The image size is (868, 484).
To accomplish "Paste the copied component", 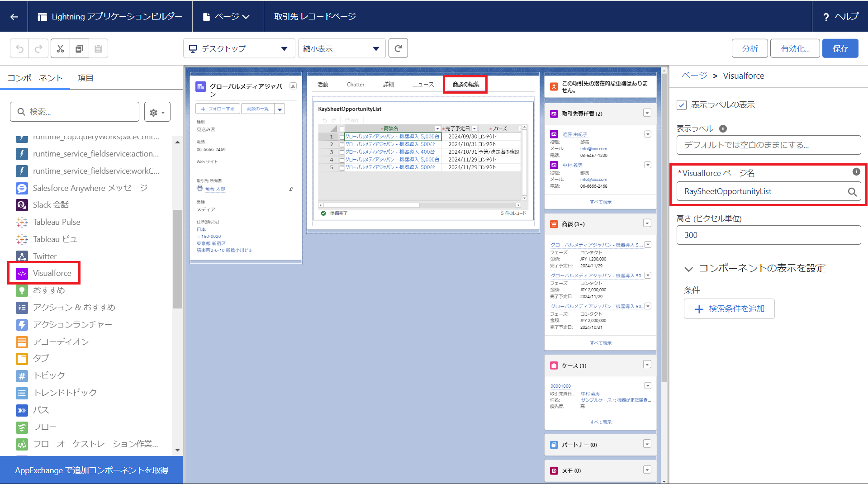I will [x=98, y=48].
